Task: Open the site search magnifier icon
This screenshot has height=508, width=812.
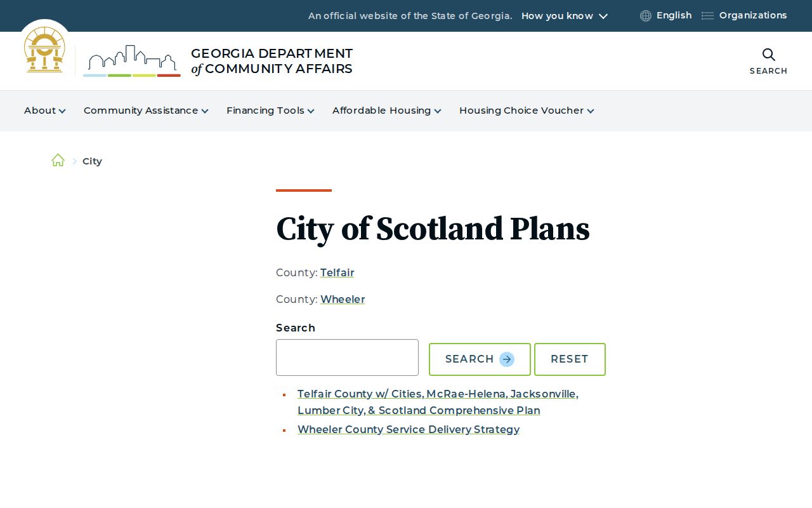Action: [x=768, y=55]
